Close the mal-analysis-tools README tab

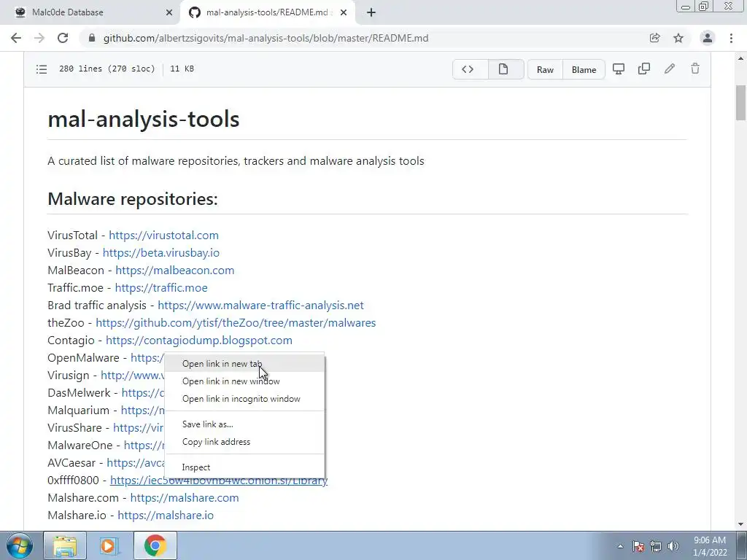[x=344, y=13]
